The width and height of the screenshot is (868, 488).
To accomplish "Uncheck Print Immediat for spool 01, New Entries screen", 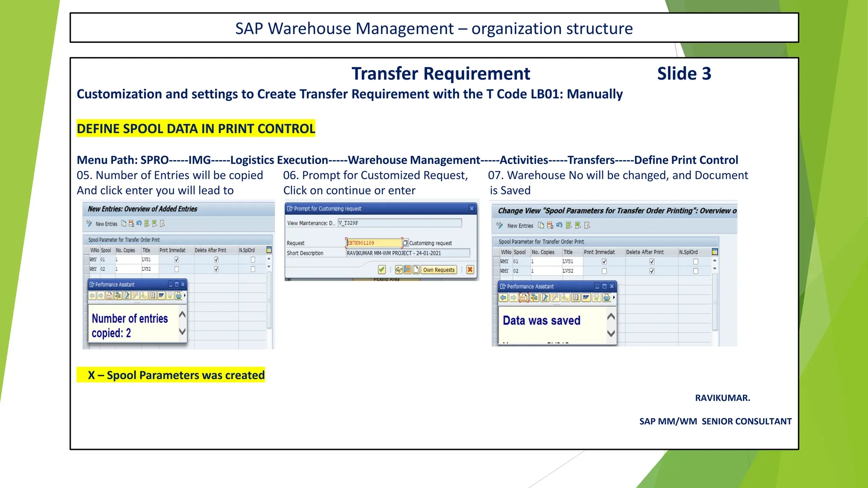I will (177, 260).
